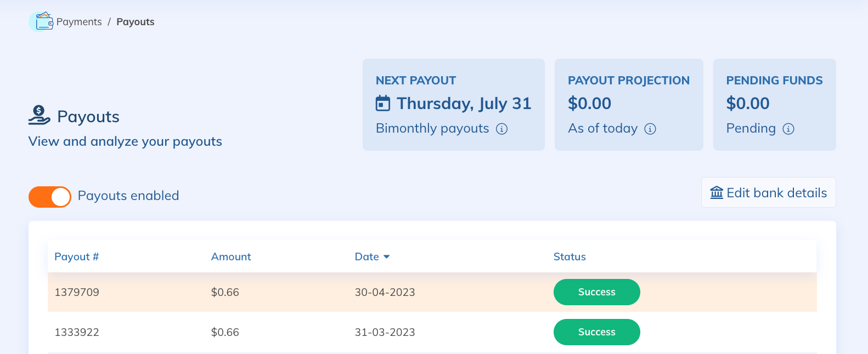Sort by Amount column header
This screenshot has width=868, height=354.
[230, 256]
